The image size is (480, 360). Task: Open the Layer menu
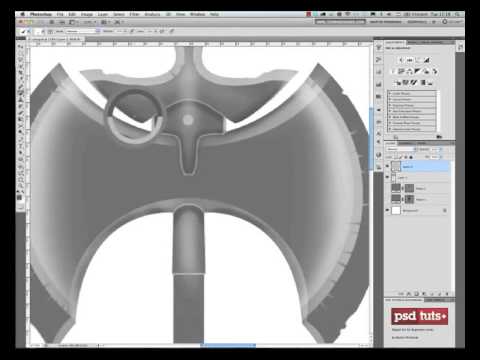click(103, 14)
